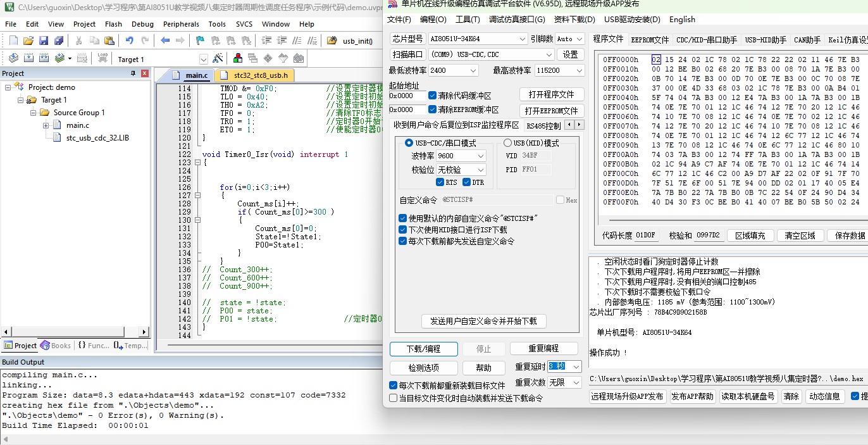Open 资料下载(D) menu in STC tool
The image size is (868, 445).
(574, 19)
